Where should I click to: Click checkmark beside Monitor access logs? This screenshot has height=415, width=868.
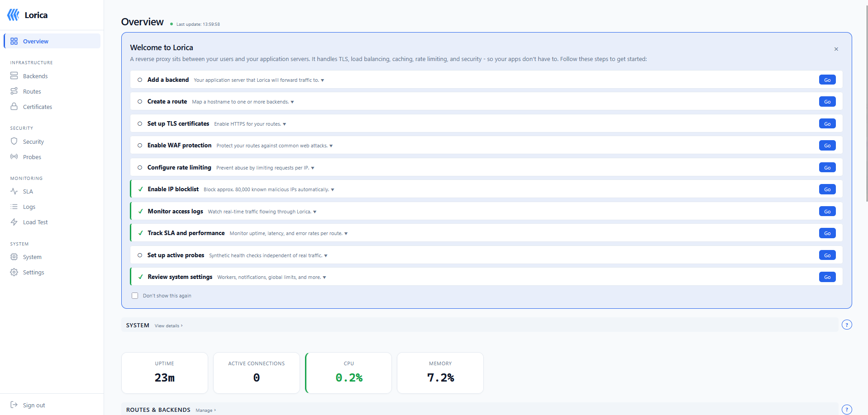click(140, 211)
